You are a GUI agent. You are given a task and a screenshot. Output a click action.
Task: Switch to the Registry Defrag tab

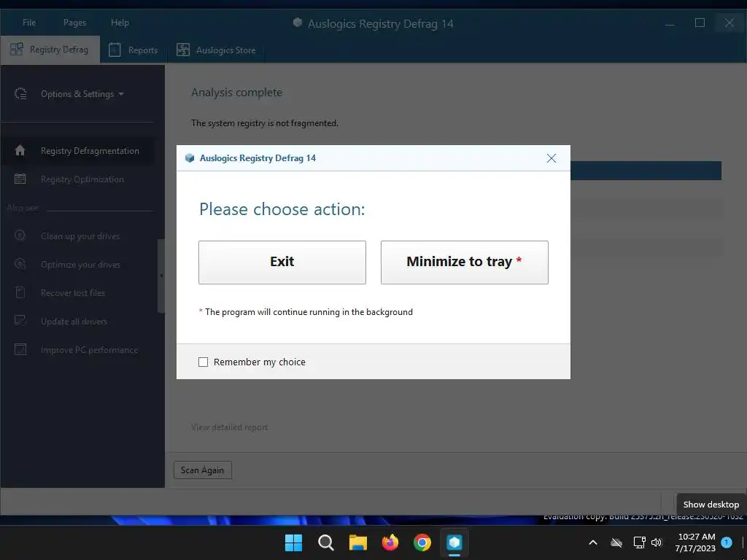(x=50, y=50)
